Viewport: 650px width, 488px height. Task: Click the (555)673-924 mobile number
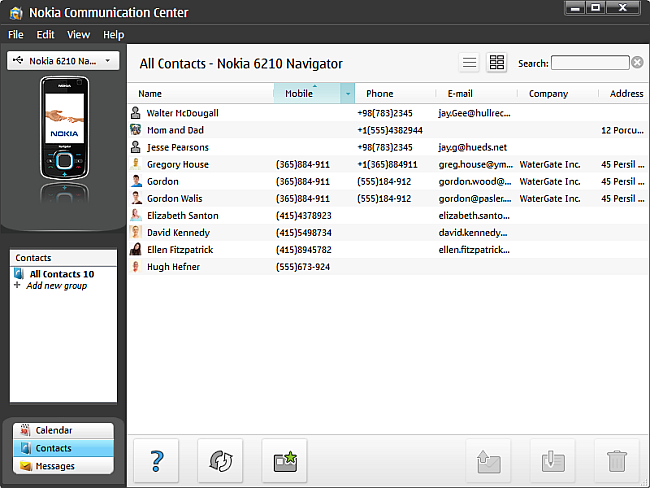(x=303, y=267)
